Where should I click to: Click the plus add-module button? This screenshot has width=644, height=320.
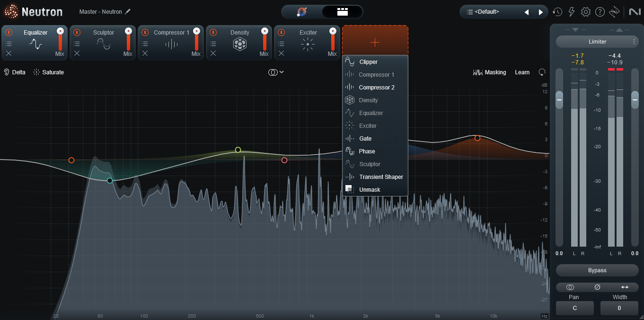pyautogui.click(x=375, y=42)
